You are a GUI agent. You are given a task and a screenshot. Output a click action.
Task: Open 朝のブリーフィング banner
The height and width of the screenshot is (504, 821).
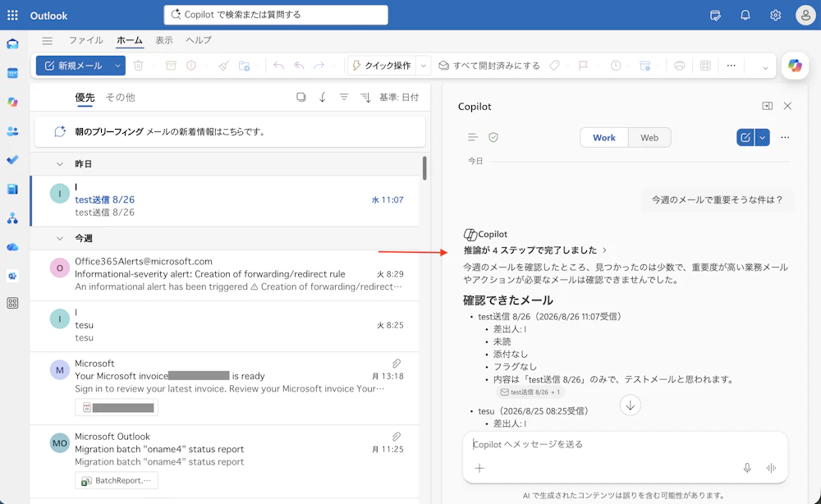[x=230, y=131]
